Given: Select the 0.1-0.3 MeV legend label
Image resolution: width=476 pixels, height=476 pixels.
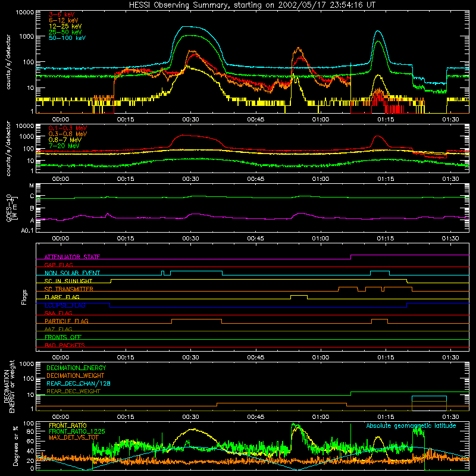Looking at the screenshot, I should 68,128.
